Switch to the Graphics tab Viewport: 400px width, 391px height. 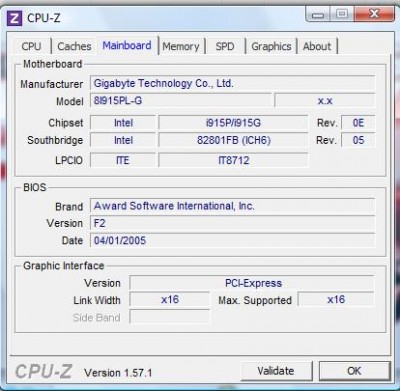271,46
